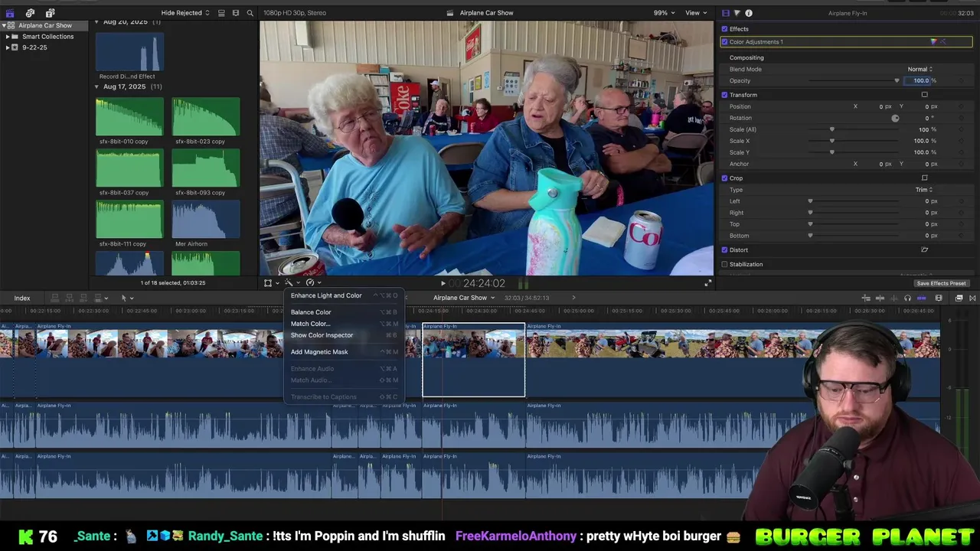Select the sfx-8bit-093 copy clip thumbnail
980x551 pixels.
tap(206, 168)
